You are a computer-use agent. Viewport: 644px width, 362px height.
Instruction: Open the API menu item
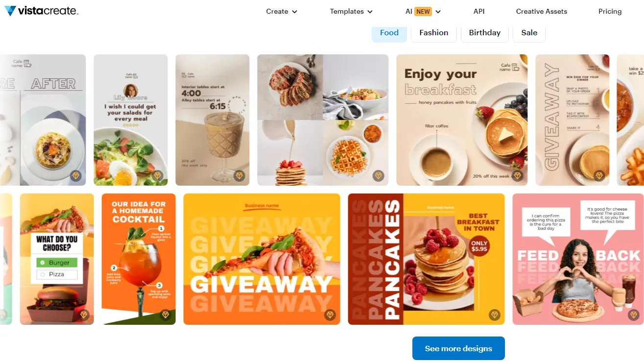pos(479,11)
